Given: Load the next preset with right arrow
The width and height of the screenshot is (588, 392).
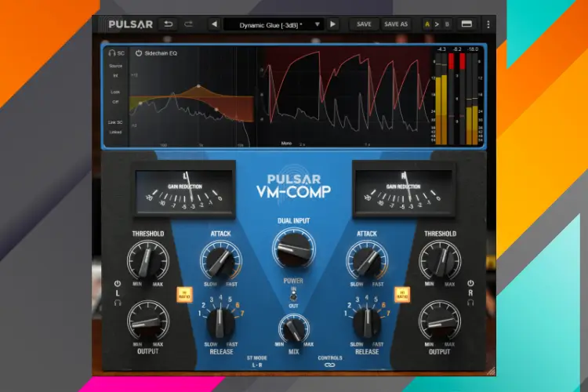Looking at the screenshot, I should (x=333, y=24).
